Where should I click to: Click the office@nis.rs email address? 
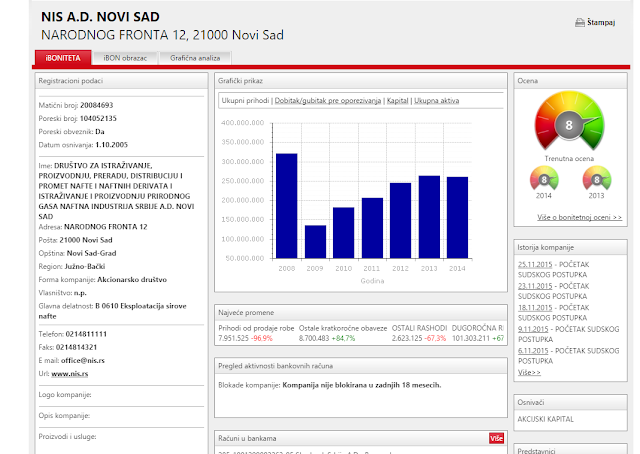click(83, 361)
